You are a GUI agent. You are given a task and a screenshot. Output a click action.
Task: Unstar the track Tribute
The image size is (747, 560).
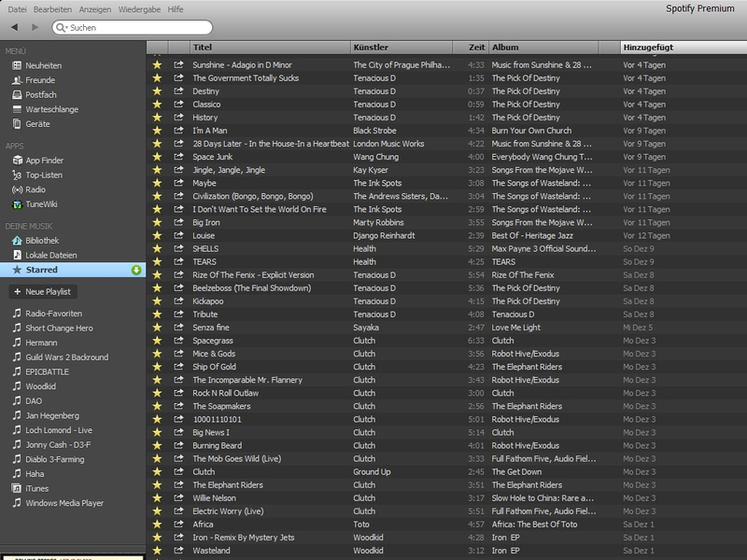tap(157, 315)
